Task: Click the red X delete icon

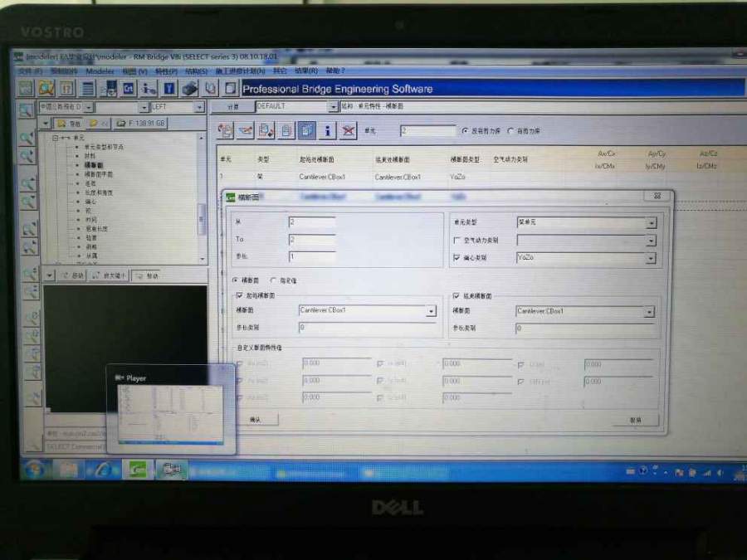Action: click(x=349, y=130)
